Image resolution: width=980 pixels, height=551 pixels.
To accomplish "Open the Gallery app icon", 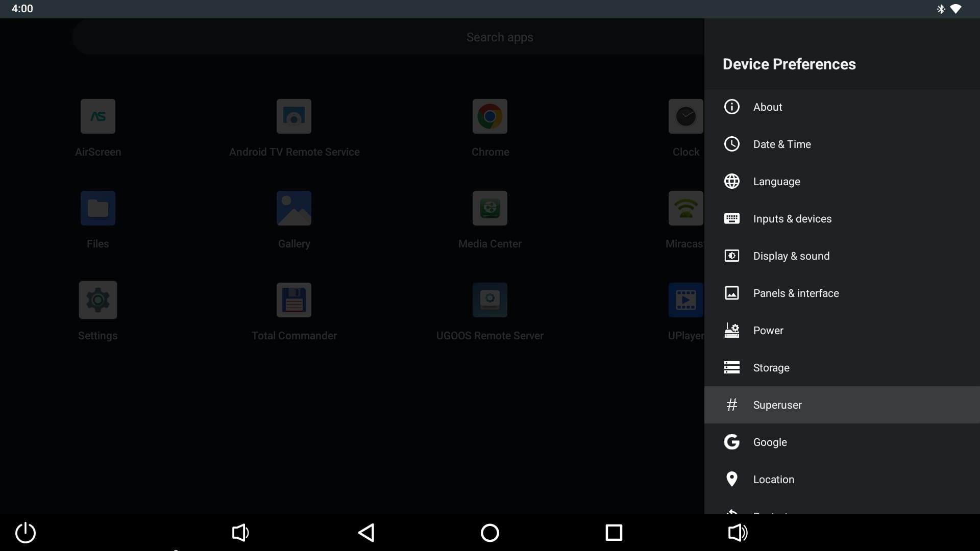I will point(293,209).
